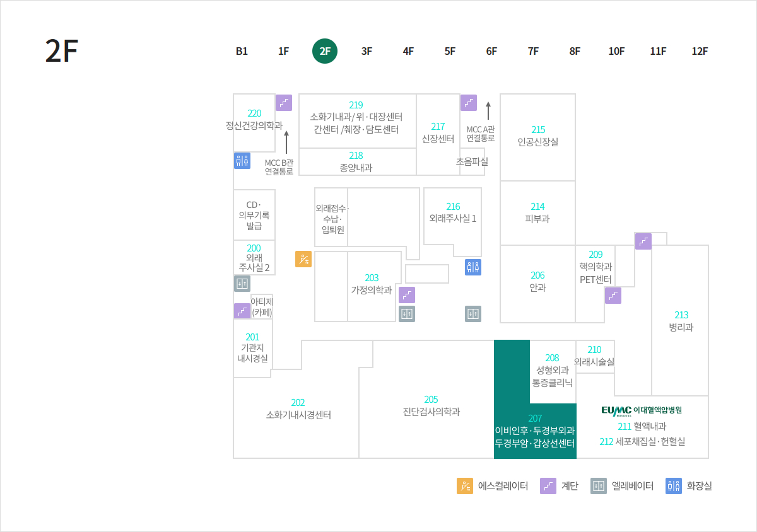
Task: Click the 초음파실 room label
Action: [x=472, y=161]
